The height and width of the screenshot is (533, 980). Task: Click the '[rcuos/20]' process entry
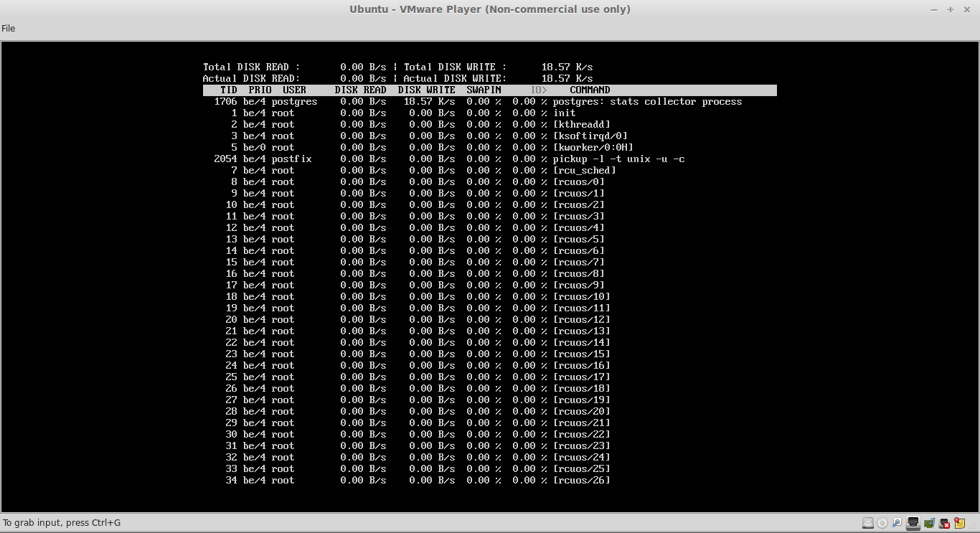582,412
